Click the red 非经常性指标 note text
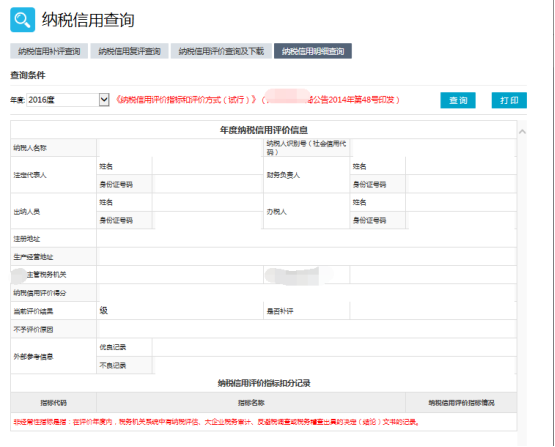The height and width of the screenshot is (447, 555). coord(216,422)
